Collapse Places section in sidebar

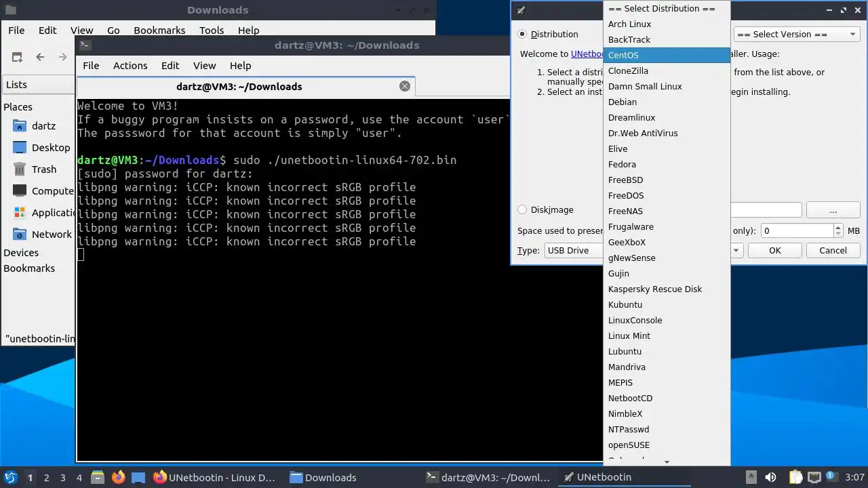click(x=18, y=107)
